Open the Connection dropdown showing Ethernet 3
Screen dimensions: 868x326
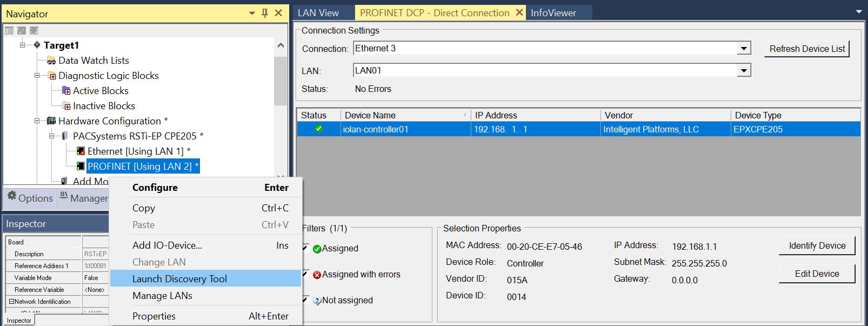click(744, 49)
